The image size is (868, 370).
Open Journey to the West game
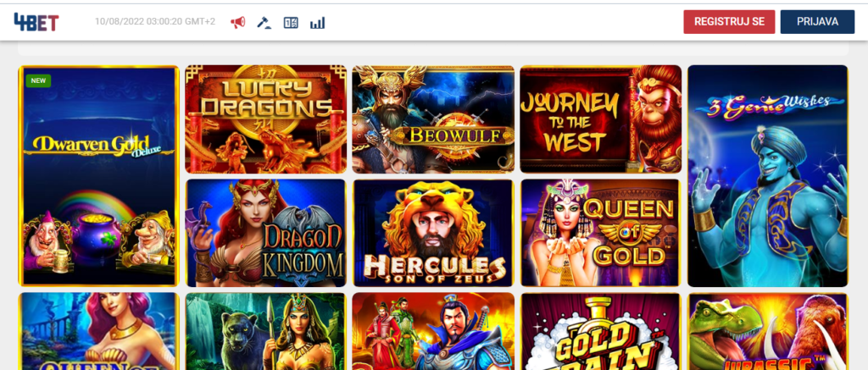click(601, 119)
